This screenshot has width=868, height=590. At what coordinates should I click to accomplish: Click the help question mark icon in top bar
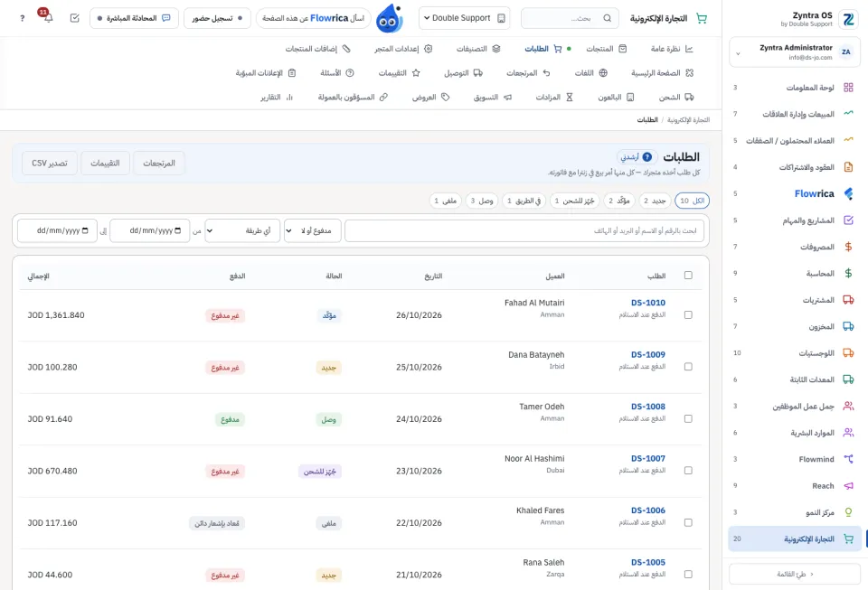click(x=22, y=18)
